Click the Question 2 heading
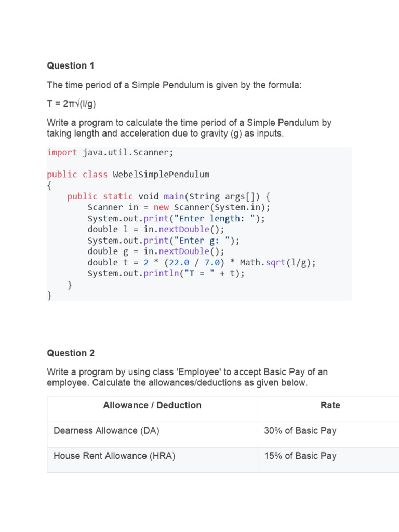The height and width of the screenshot is (532, 399). [x=71, y=353]
